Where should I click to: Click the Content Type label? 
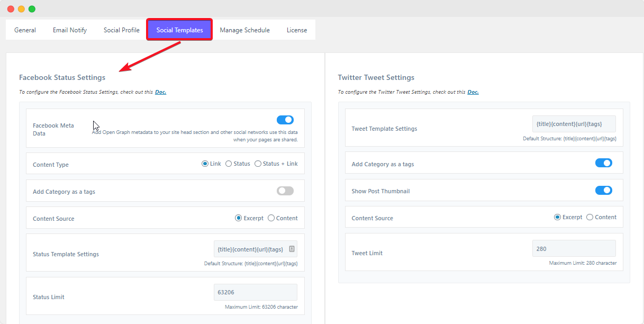point(51,165)
